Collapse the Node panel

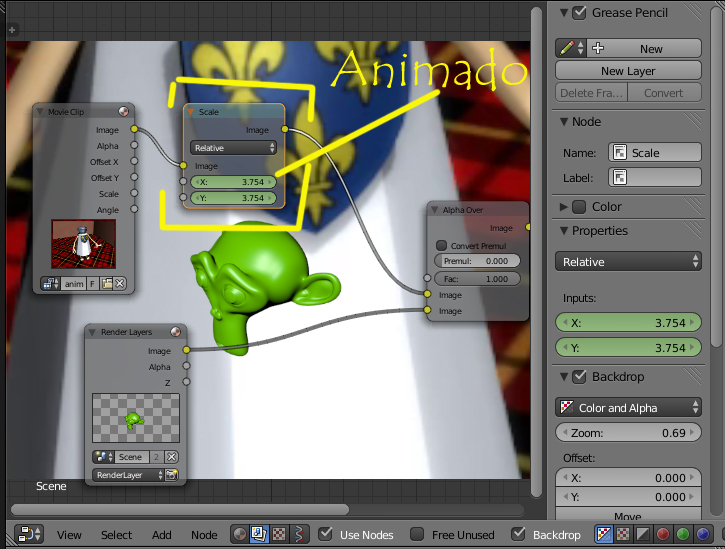[564, 122]
